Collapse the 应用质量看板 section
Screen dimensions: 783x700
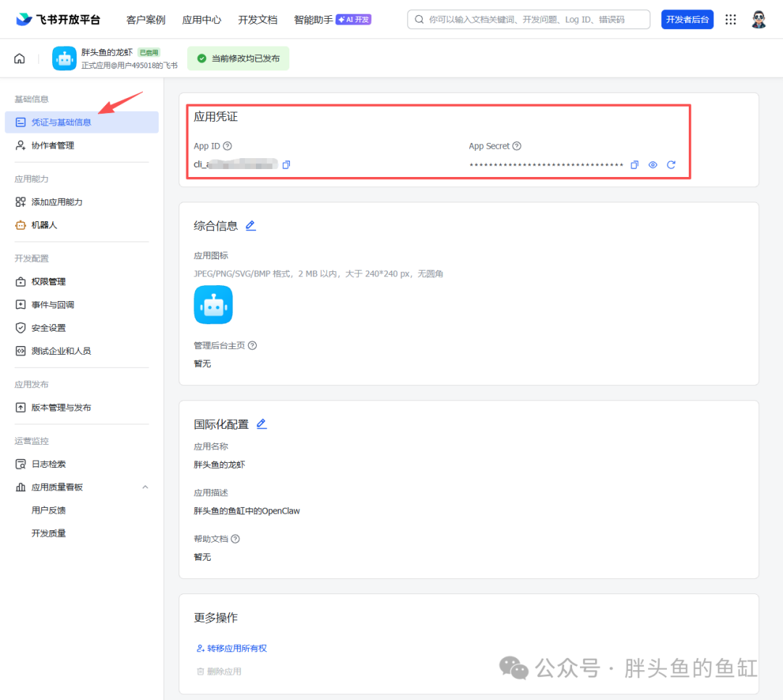coord(145,487)
